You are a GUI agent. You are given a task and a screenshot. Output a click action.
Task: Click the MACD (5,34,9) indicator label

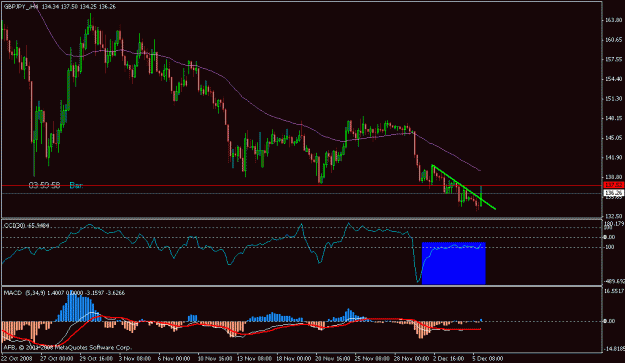pyautogui.click(x=64, y=293)
